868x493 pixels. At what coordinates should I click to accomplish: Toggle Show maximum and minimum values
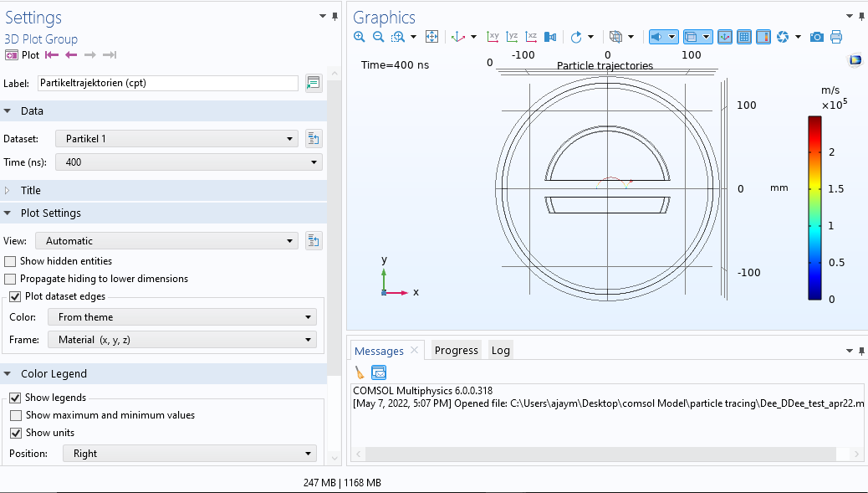16,415
